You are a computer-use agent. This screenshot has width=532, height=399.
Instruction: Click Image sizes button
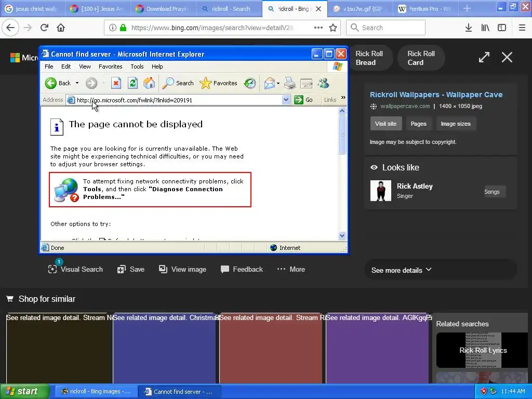pos(456,124)
